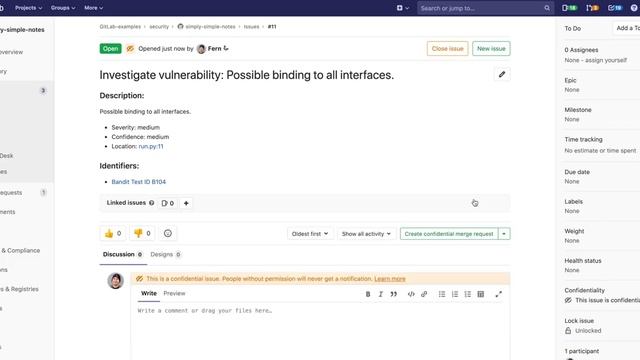Click the linked issues count badge
The height and width of the screenshot is (360, 640).
[x=168, y=203]
